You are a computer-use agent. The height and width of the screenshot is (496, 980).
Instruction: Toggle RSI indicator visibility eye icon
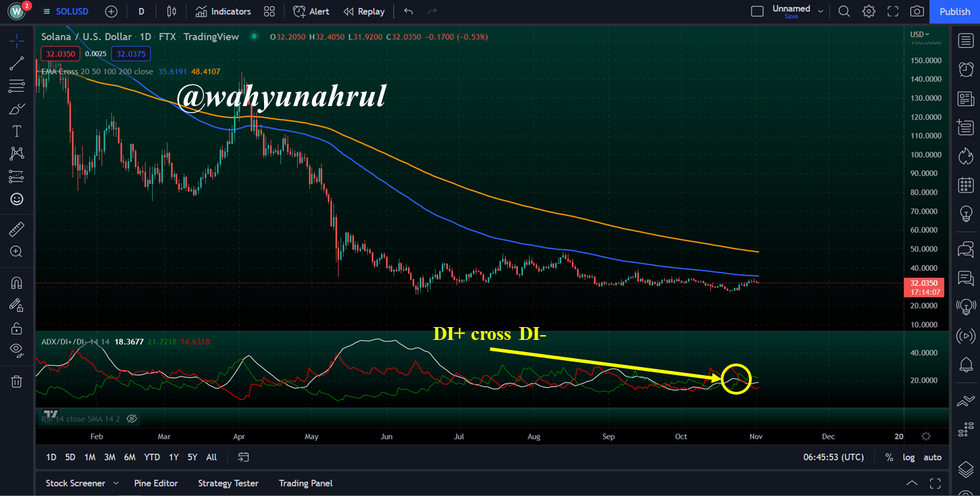point(132,419)
